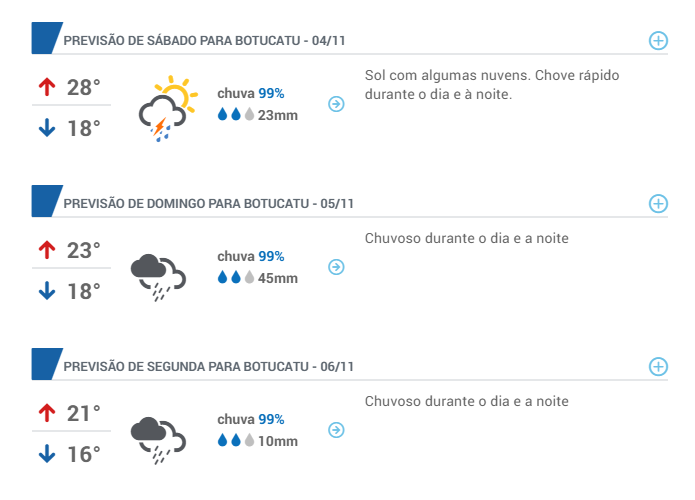695x500 pixels.
Task: Open 'Previsão de Segunda para Botucatu' heading
Action: [x=208, y=367]
